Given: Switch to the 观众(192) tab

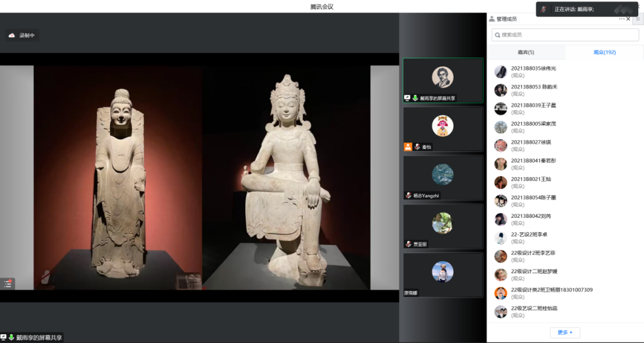Looking at the screenshot, I should [x=604, y=52].
